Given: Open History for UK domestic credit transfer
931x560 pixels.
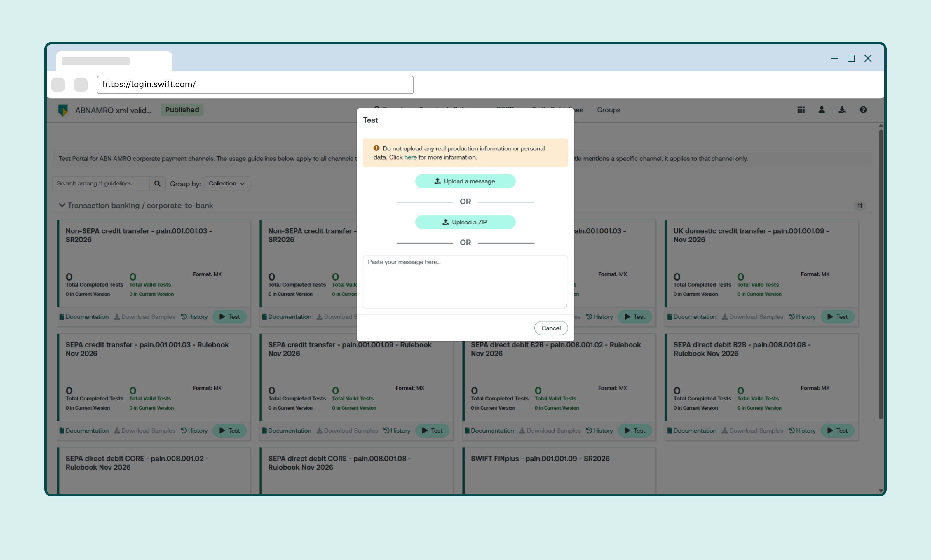Looking at the screenshot, I should tap(802, 317).
